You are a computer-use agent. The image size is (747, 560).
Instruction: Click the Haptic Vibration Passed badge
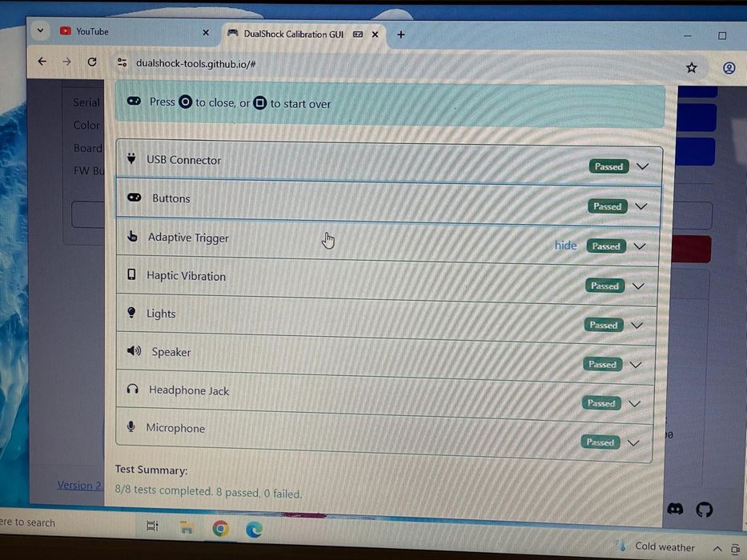[x=604, y=286]
